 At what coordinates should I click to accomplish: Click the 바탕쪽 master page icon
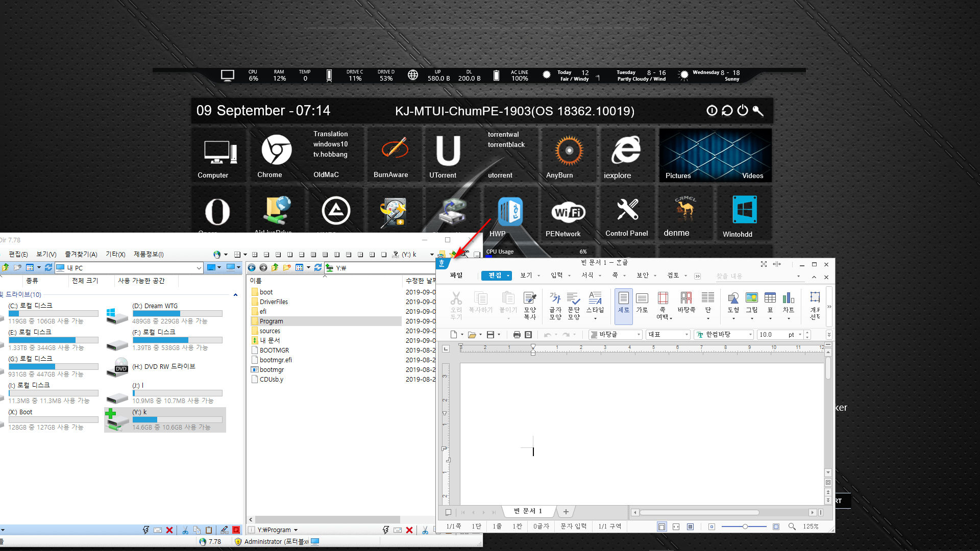coord(686,303)
